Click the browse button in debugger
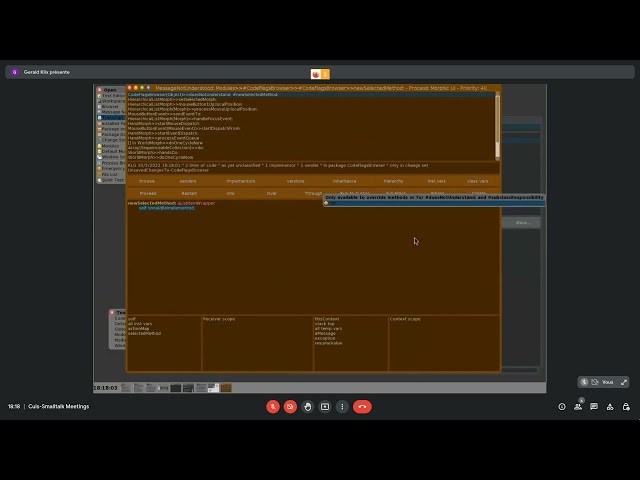 147,181
